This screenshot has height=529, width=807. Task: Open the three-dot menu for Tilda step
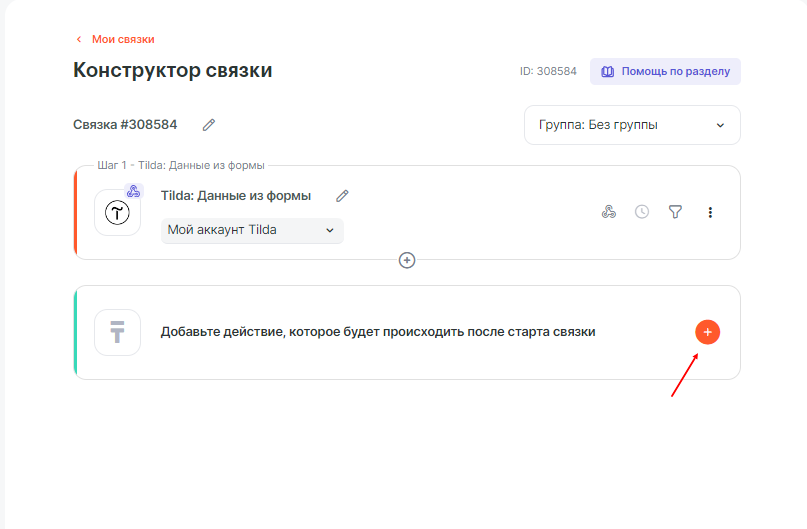click(710, 212)
